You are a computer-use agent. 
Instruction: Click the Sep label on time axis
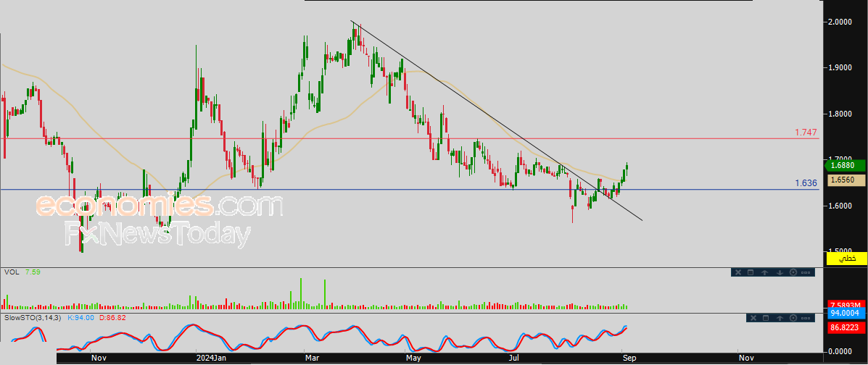click(x=629, y=358)
